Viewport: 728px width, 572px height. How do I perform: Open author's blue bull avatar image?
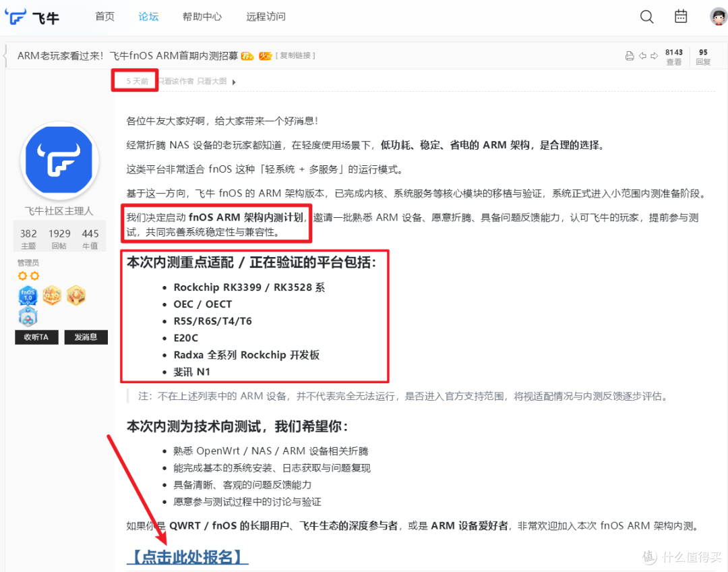(x=59, y=161)
